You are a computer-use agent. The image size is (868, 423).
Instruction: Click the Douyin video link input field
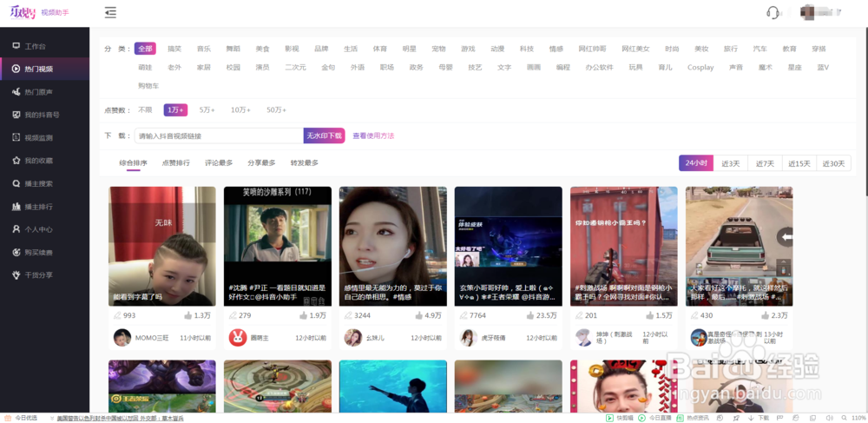coord(218,136)
